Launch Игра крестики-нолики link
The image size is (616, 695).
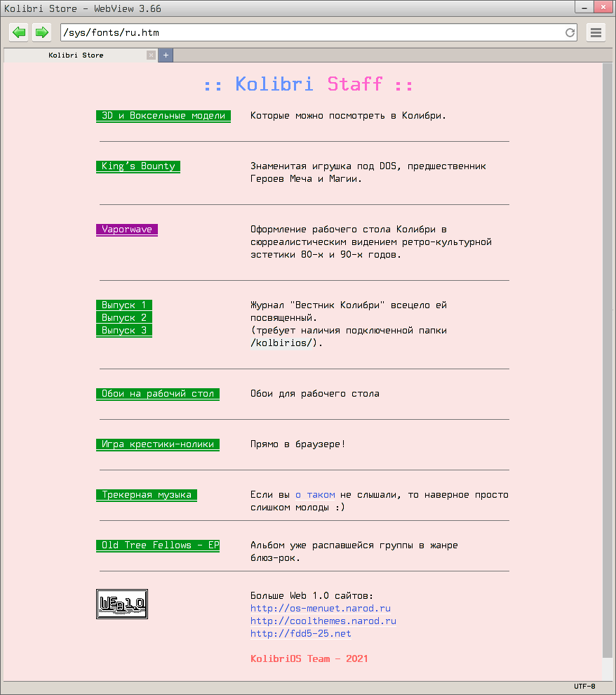158,444
